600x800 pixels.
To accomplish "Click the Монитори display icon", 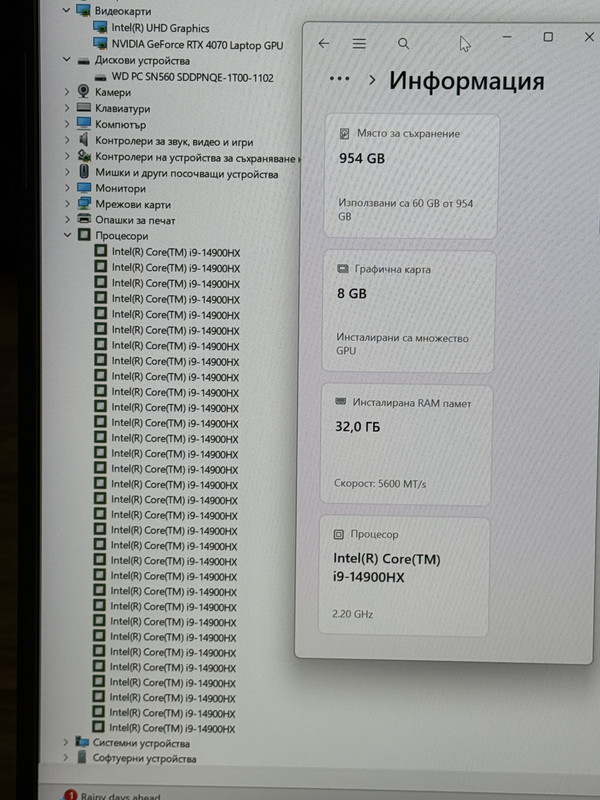I will pos(84,188).
